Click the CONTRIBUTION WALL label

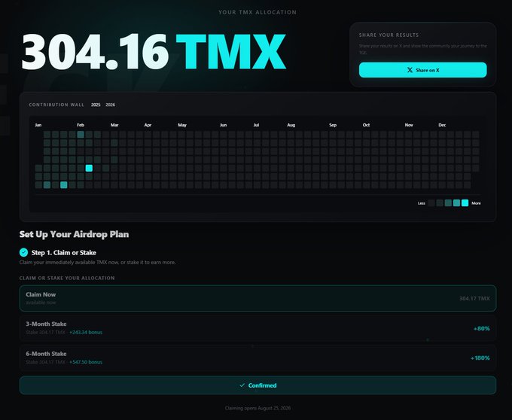(56, 105)
